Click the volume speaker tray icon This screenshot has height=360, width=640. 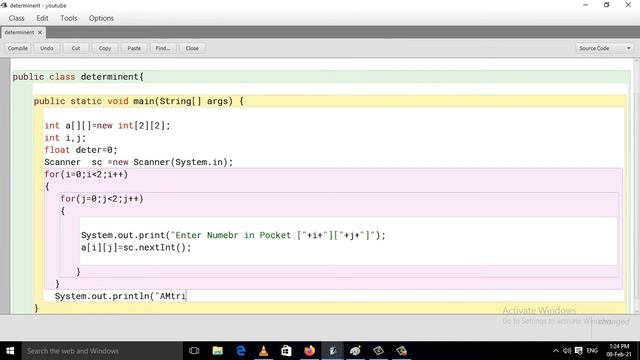(567, 351)
